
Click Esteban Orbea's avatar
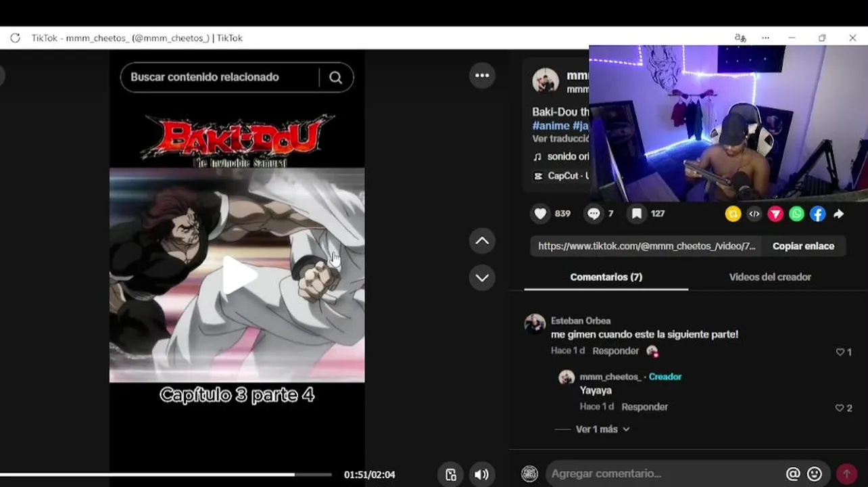(535, 324)
